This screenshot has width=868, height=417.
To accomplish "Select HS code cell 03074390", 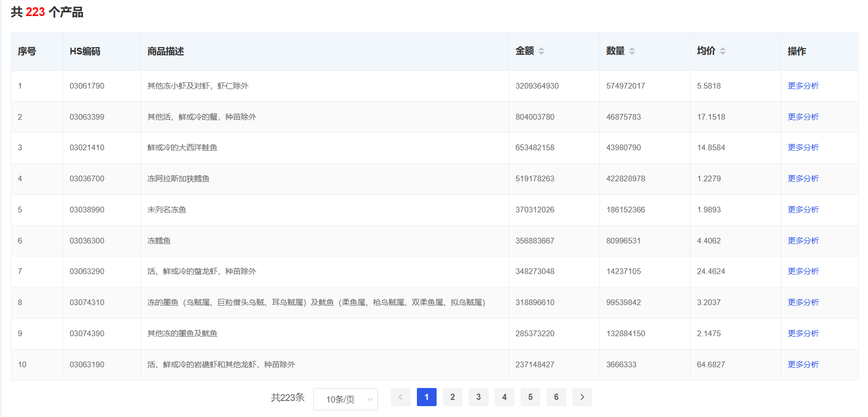I will coord(87,334).
